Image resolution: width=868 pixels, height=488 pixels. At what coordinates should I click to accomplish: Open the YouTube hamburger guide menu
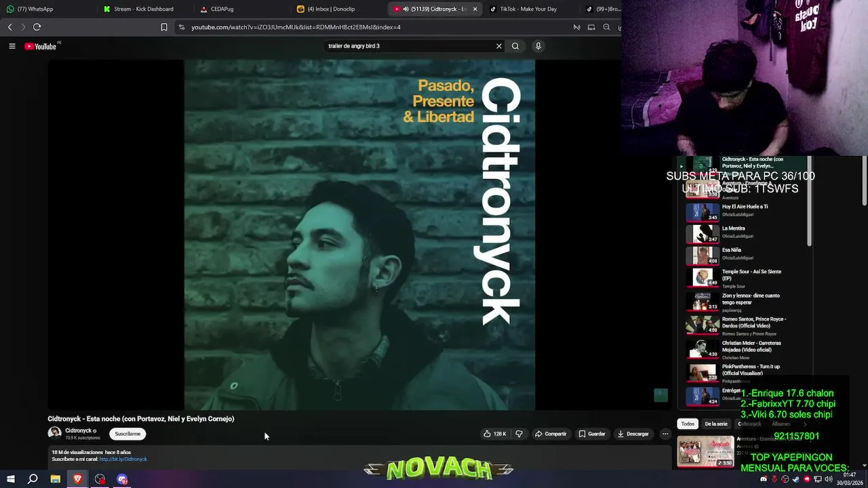coord(12,46)
